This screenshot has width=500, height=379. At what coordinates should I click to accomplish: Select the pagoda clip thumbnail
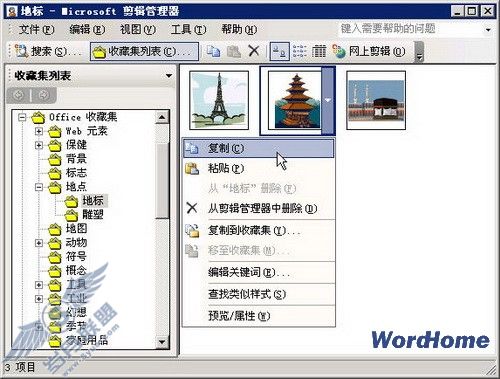[x=294, y=100]
